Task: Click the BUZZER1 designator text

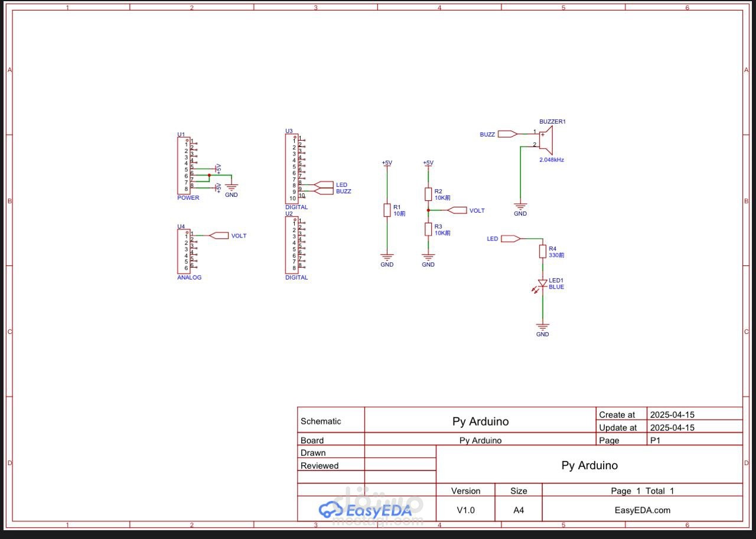Action: [x=553, y=121]
